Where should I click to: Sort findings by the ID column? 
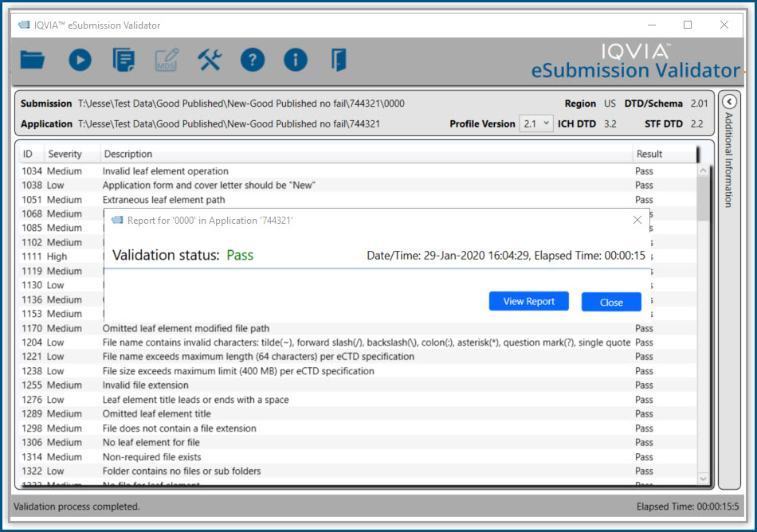[29, 154]
